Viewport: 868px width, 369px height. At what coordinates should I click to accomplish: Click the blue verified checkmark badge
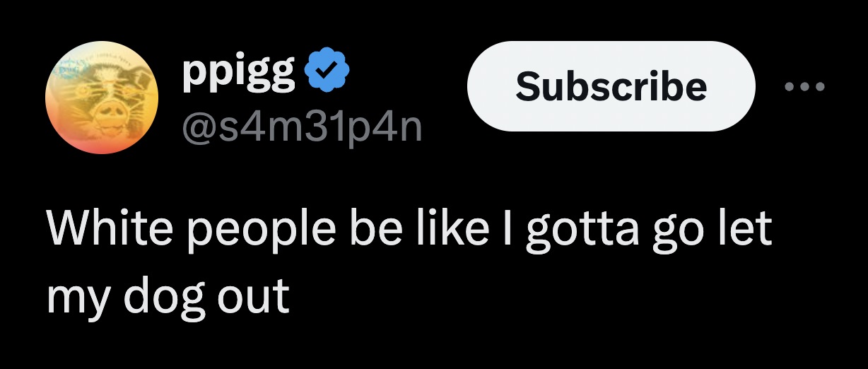coord(327,71)
